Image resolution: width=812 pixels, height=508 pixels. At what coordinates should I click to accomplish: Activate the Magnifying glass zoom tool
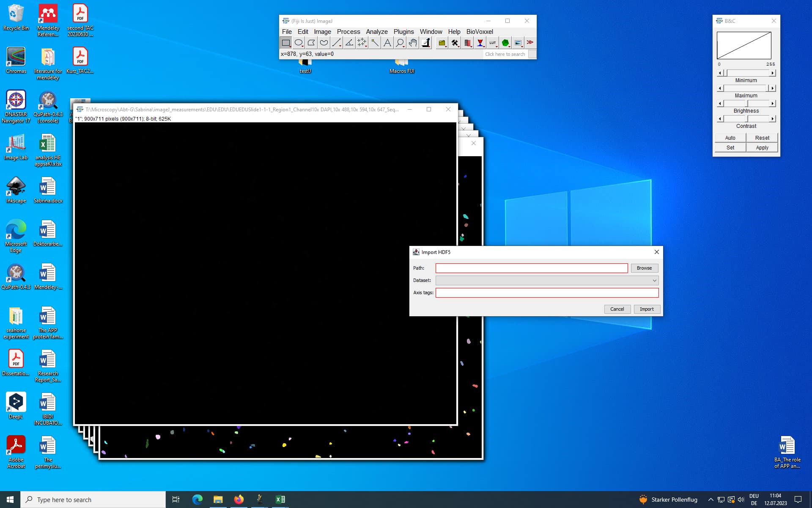point(400,42)
